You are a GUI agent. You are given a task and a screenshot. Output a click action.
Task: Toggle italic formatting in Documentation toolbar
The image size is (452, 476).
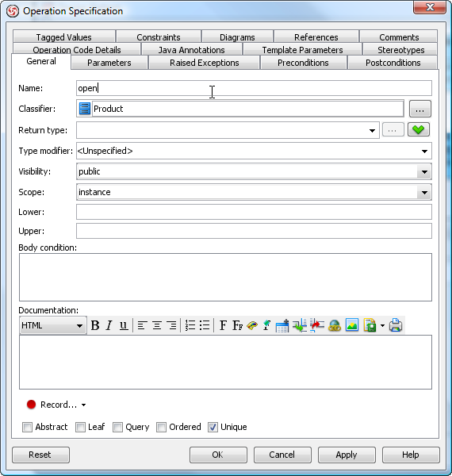coord(109,325)
